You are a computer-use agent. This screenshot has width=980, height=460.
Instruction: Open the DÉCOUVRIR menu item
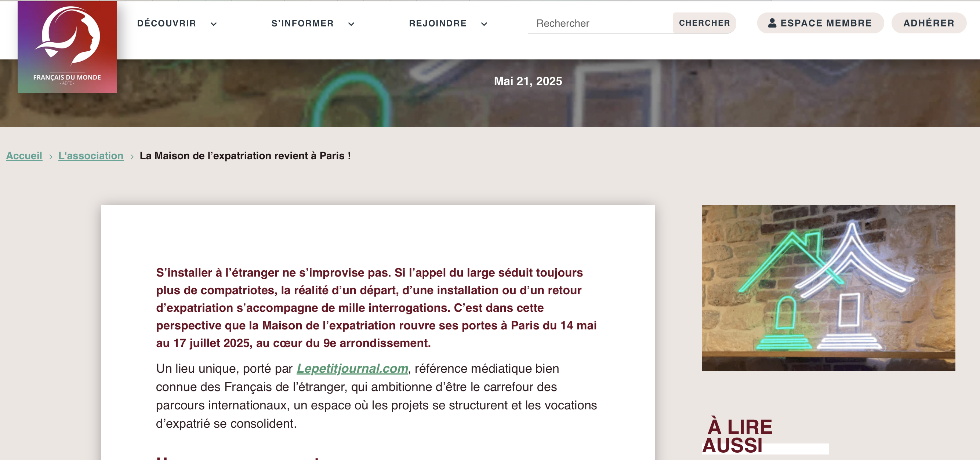click(x=167, y=23)
